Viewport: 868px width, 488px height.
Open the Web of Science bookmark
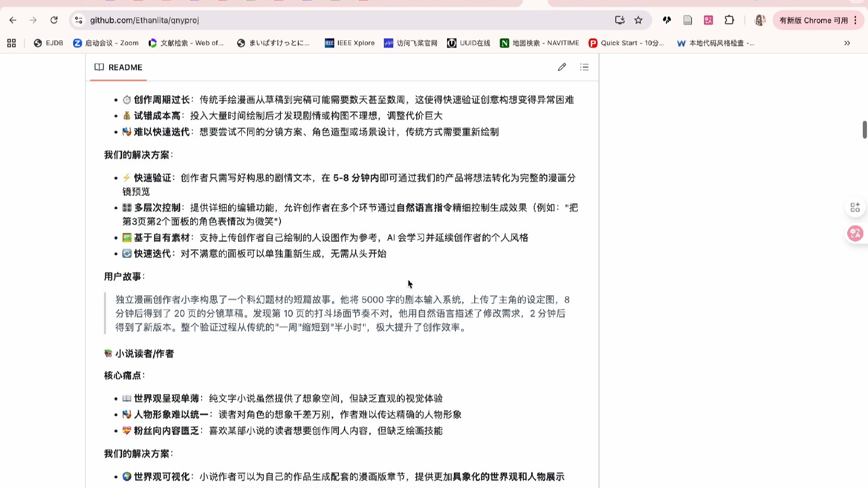pos(186,43)
